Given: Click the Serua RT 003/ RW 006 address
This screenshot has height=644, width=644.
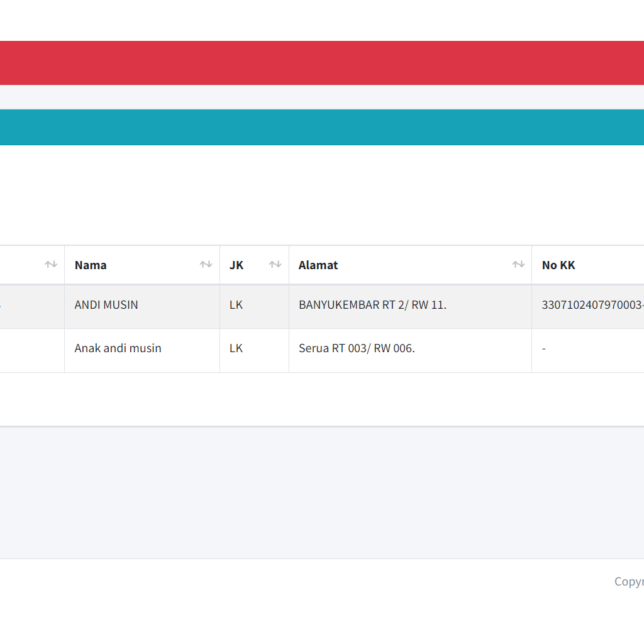Looking at the screenshot, I should click(x=357, y=348).
